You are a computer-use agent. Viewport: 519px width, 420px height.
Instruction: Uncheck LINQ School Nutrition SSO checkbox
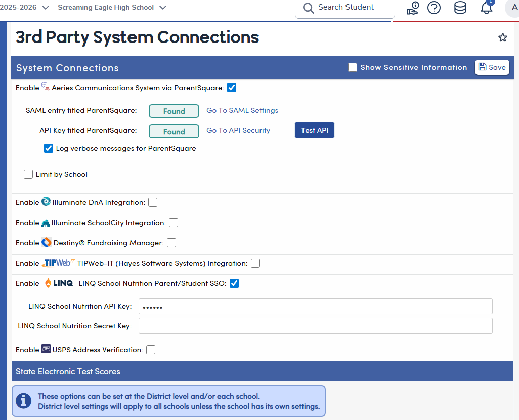pyautogui.click(x=234, y=283)
